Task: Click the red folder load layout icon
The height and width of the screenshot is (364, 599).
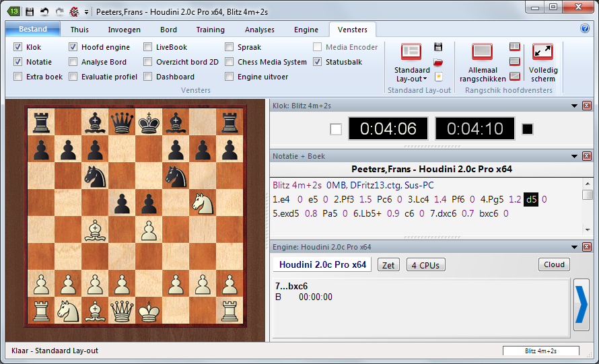Action: coord(438,62)
